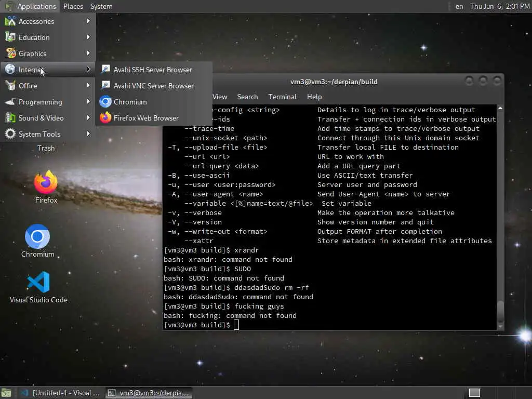Screen dimensions: 532x399
Task: Select the Trash desktop label
Action: click(46, 148)
